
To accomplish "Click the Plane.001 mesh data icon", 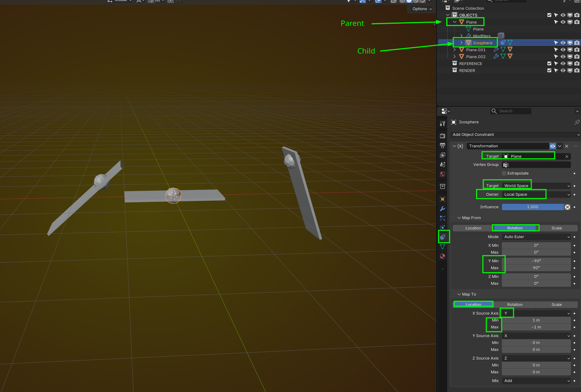I will coord(503,49).
